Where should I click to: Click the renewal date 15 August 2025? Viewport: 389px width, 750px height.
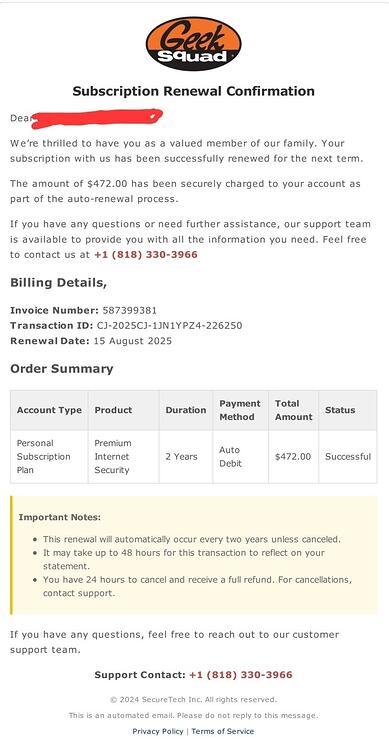coord(133,341)
